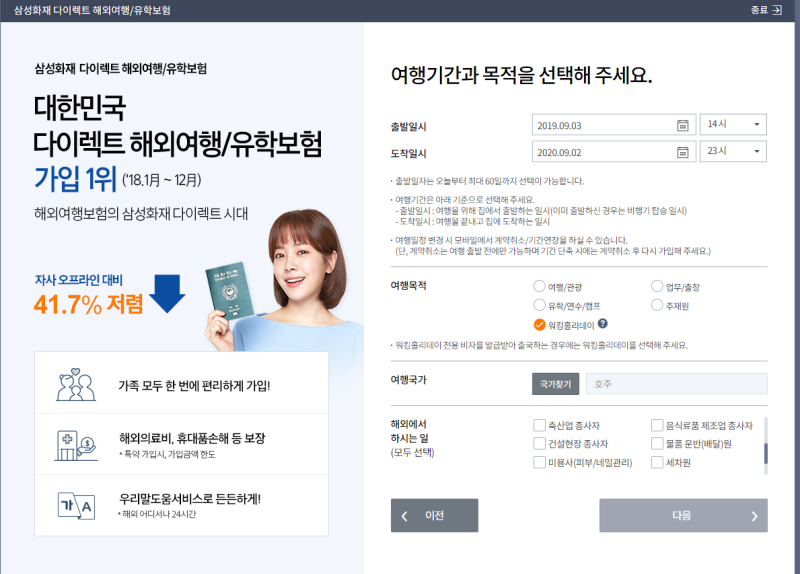The height and width of the screenshot is (574, 800).
Task: Click the blue down arrow icon
Action: 167,293
